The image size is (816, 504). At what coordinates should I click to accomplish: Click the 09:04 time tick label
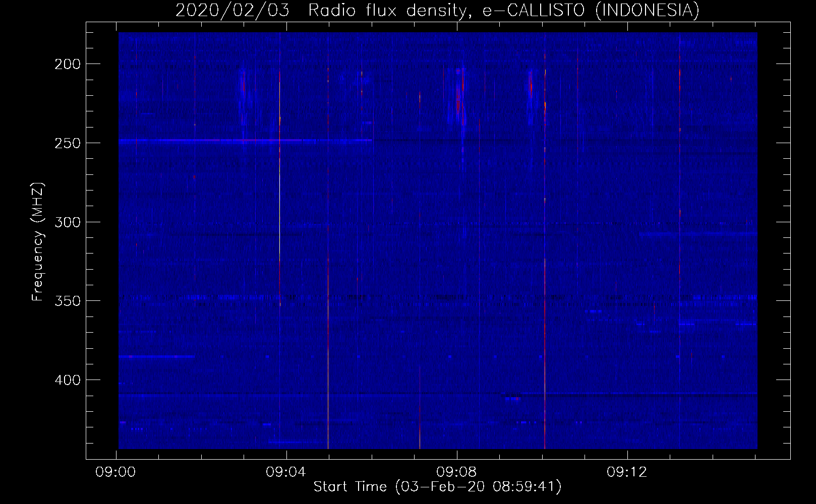click(x=286, y=472)
